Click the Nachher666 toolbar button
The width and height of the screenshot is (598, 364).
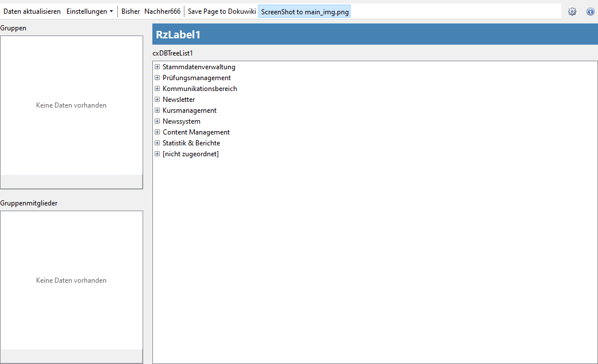coord(162,11)
